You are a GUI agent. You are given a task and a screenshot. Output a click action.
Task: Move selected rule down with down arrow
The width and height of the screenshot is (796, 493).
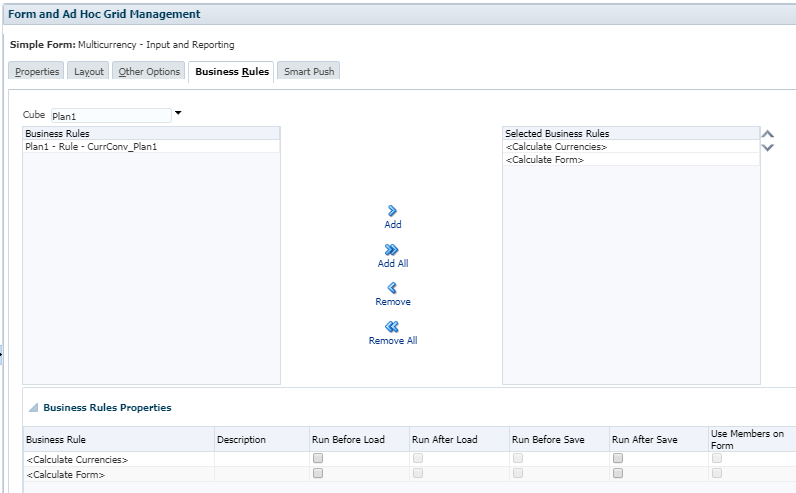tap(768, 147)
